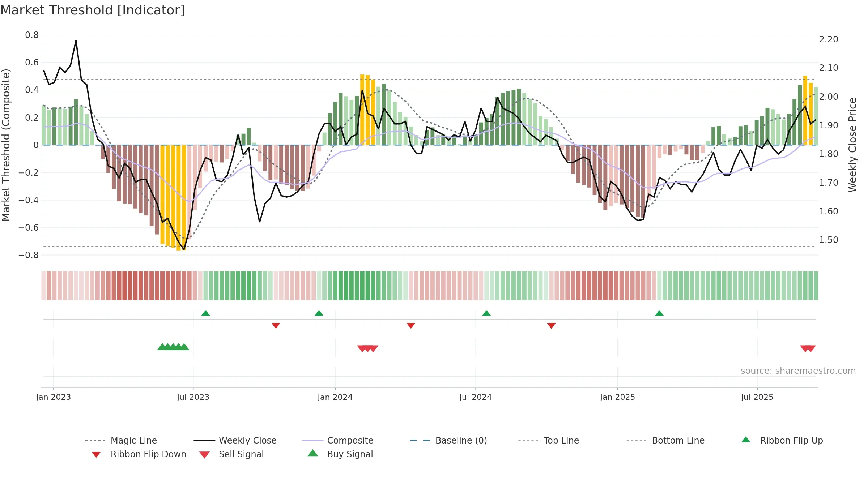868x488 pixels.
Task: Click Ribbon Flip Down marker in Oct 2024
Action: pyautogui.click(x=551, y=326)
